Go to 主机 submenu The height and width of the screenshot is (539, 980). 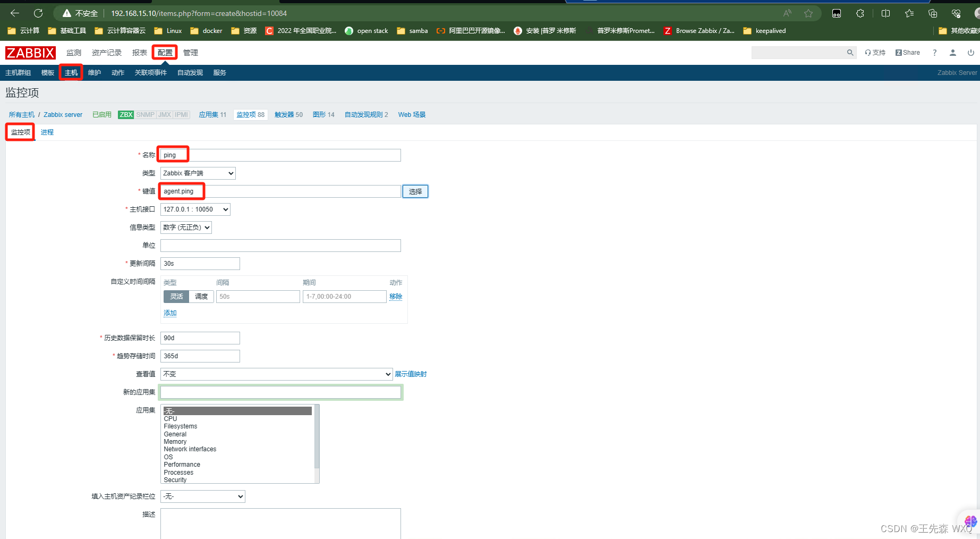(71, 73)
